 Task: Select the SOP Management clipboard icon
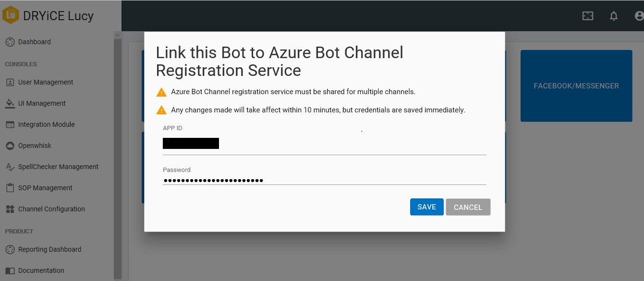click(x=10, y=188)
